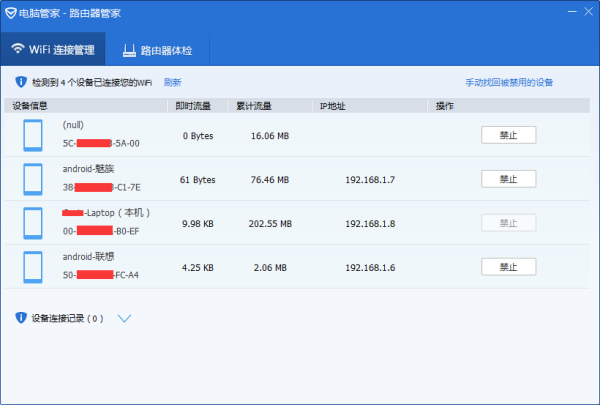Open the WiFi 连接管理 tab
Image resolution: width=600 pixels, height=405 pixels.
[x=53, y=49]
